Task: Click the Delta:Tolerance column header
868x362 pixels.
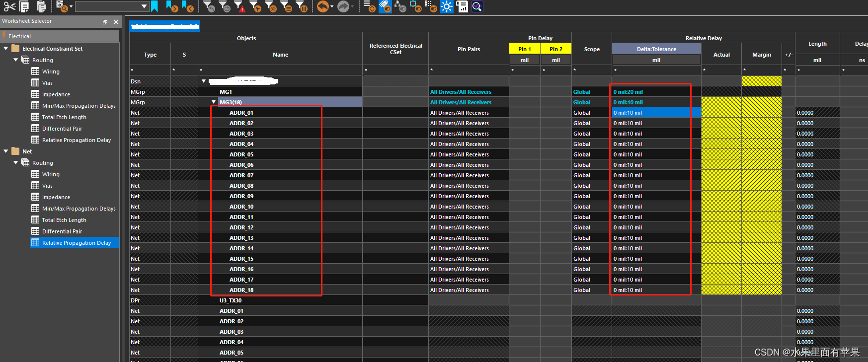Action: (x=656, y=49)
